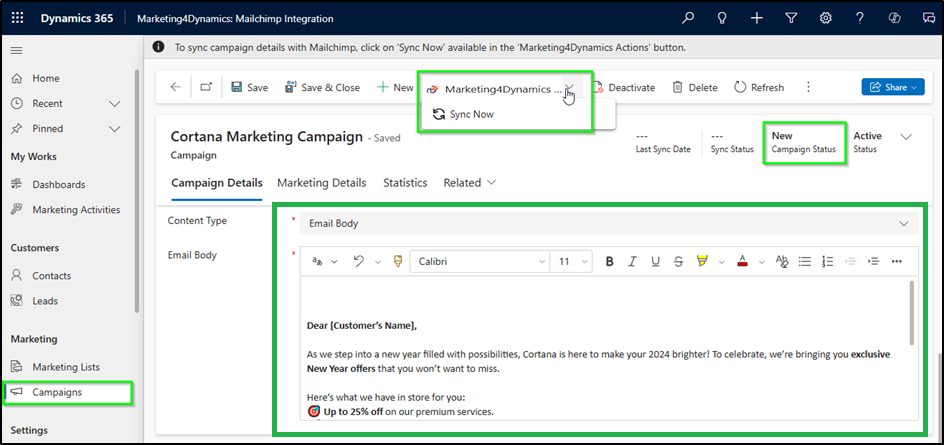Open the undo options dropdown arrow

[x=378, y=262]
